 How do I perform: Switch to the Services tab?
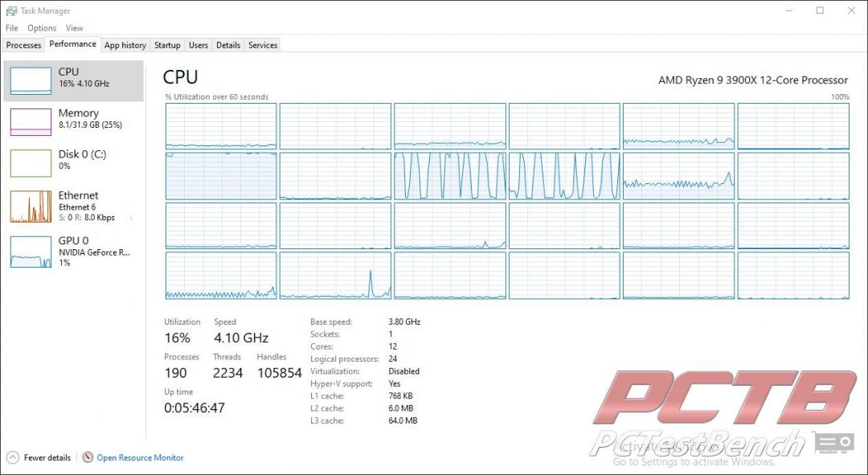tap(262, 45)
